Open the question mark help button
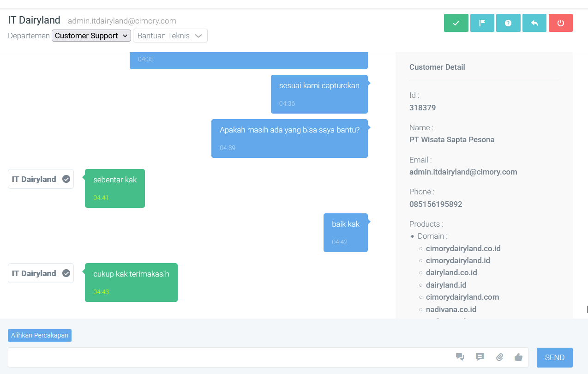The image size is (588, 374). 508,23
